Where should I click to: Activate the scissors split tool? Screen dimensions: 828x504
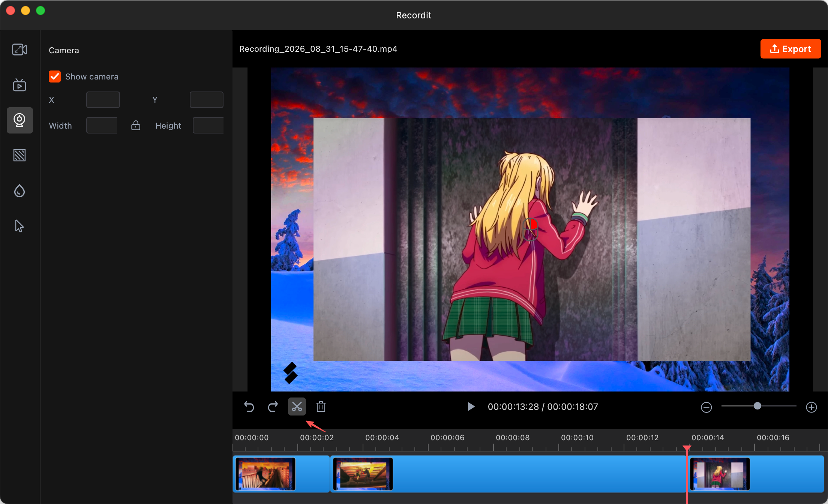297,407
